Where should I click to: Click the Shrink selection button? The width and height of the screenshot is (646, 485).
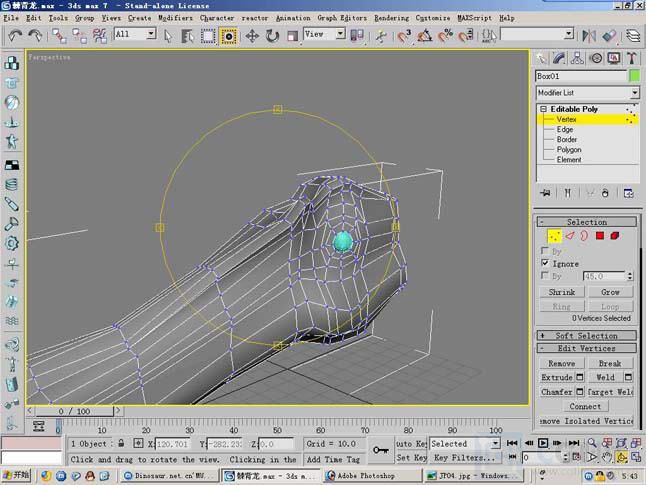pos(562,292)
